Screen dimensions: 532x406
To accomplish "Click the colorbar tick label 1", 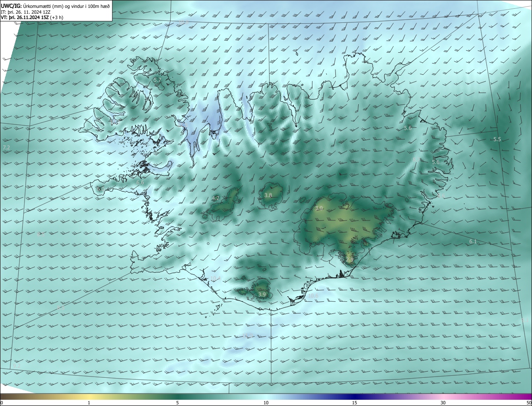I will tap(89, 403).
